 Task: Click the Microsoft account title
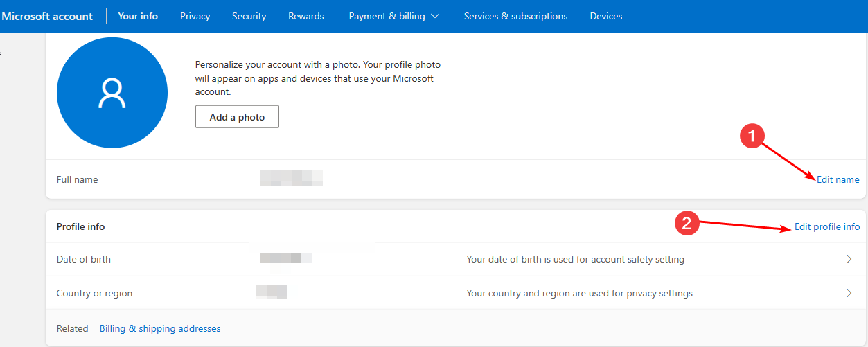pyautogui.click(x=47, y=16)
